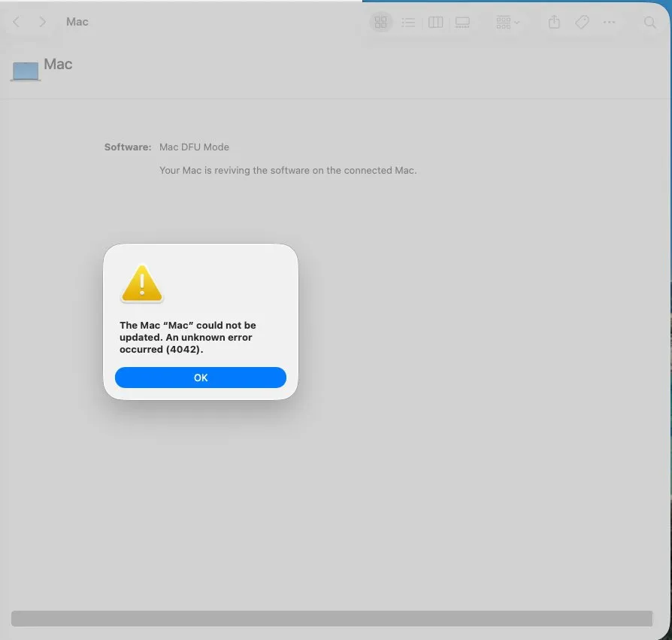
Task: Switch Finder to column view
Action: (435, 23)
